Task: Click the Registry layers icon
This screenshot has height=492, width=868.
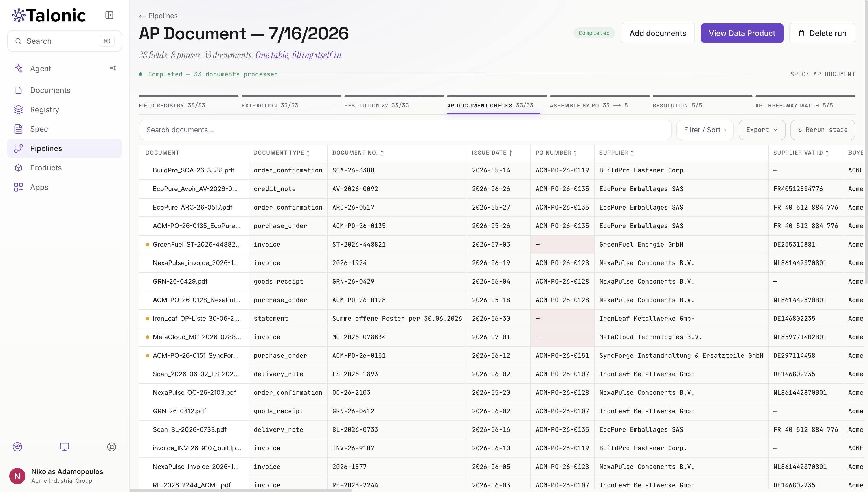Action: click(19, 109)
